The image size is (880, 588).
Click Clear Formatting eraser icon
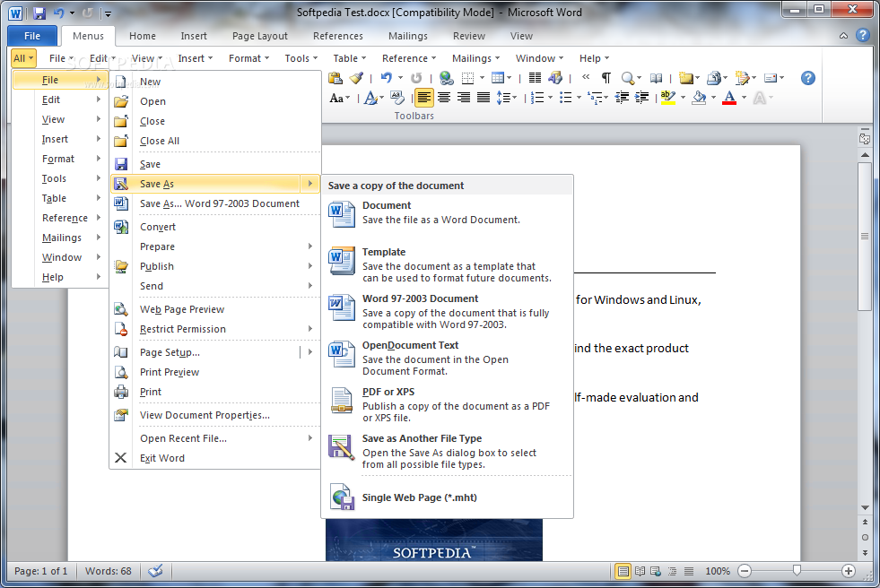[x=397, y=98]
